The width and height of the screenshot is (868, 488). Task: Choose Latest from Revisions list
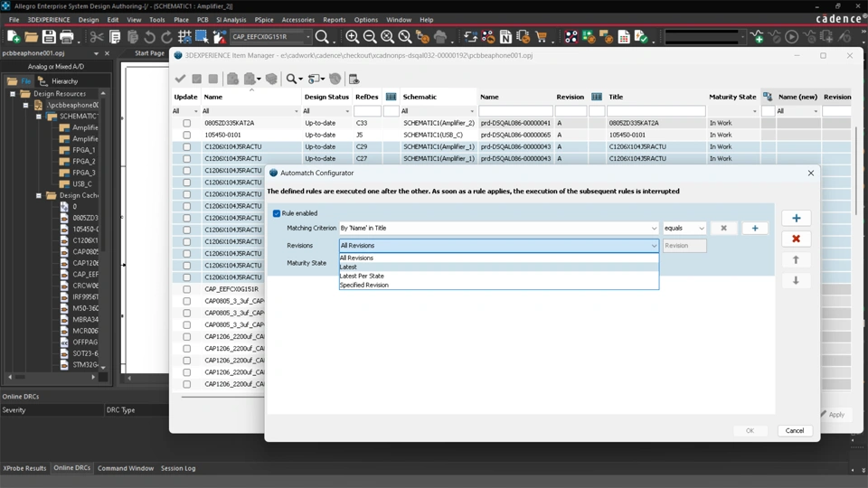click(499, 267)
